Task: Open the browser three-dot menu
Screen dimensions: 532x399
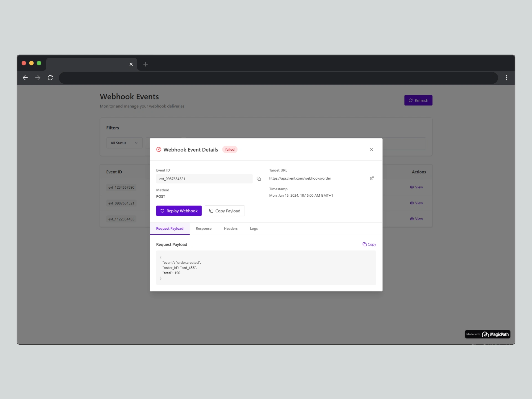Action: [x=507, y=78]
